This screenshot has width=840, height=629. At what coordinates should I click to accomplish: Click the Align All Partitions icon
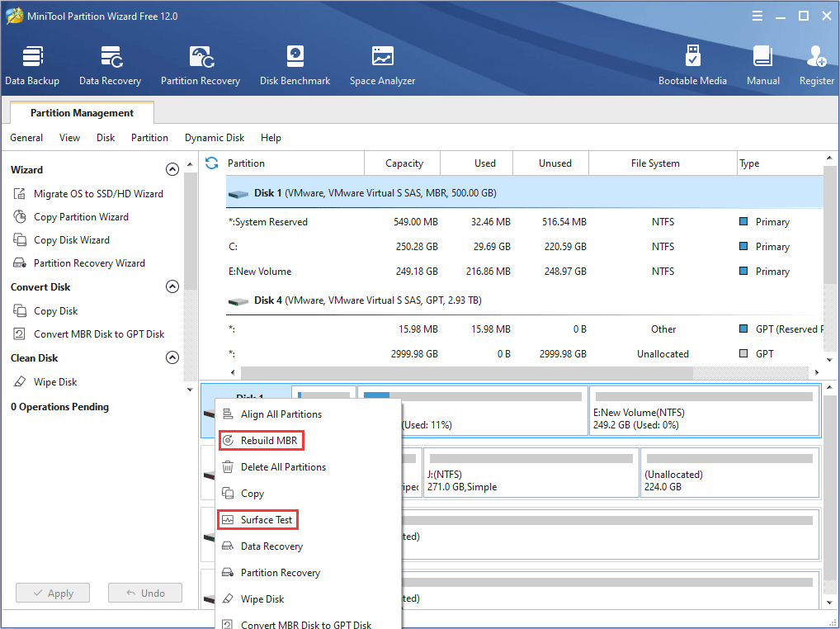coord(228,414)
